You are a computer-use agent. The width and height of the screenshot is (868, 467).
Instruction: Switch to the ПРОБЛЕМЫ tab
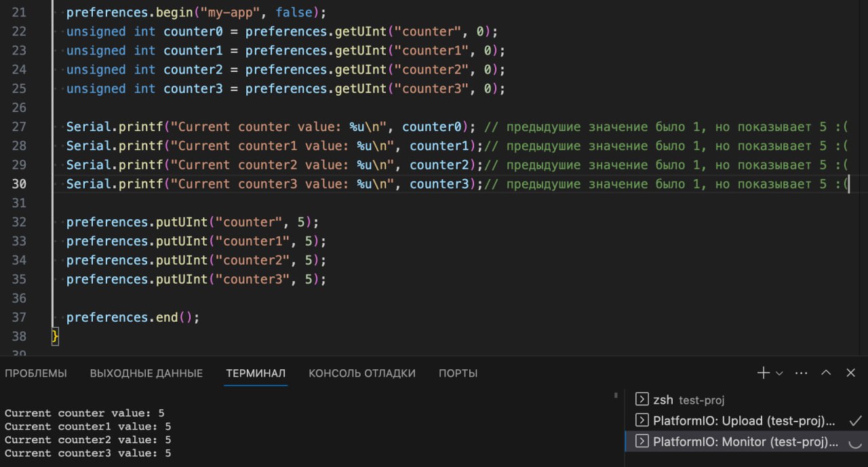pos(35,373)
